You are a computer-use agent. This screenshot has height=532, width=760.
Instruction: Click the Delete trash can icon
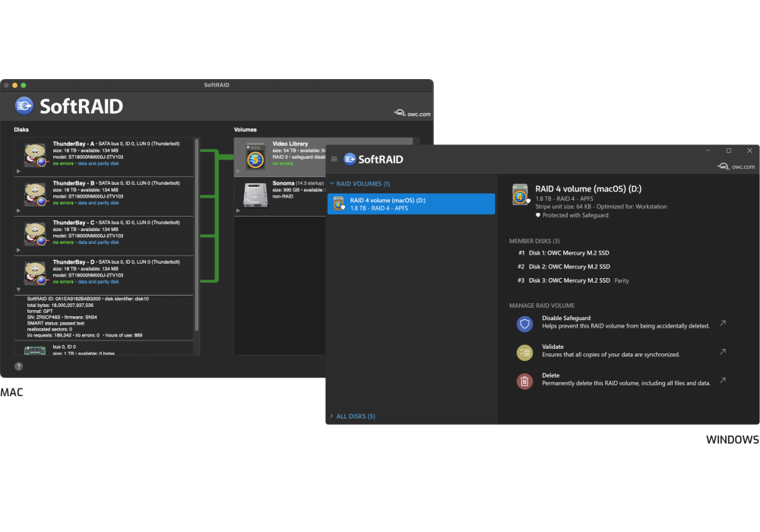pyautogui.click(x=524, y=382)
